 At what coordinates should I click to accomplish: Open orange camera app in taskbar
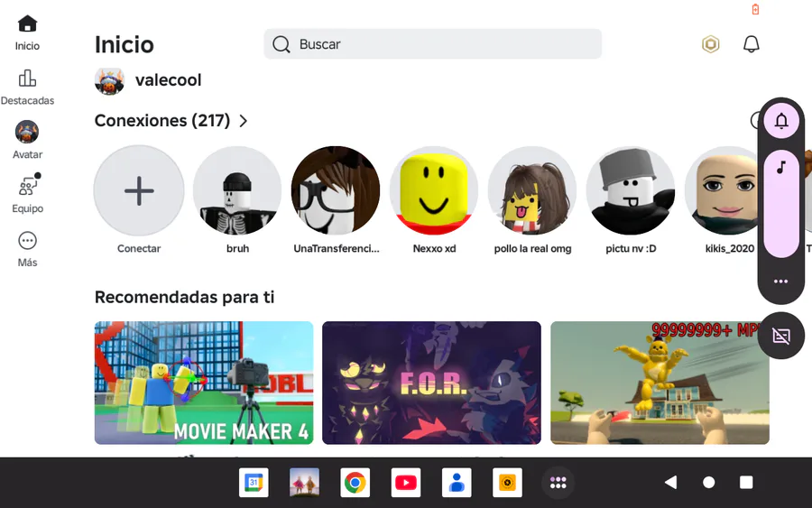pos(507,483)
